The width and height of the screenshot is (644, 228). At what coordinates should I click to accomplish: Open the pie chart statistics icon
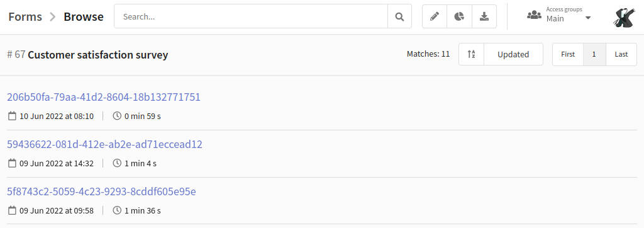pos(459,16)
